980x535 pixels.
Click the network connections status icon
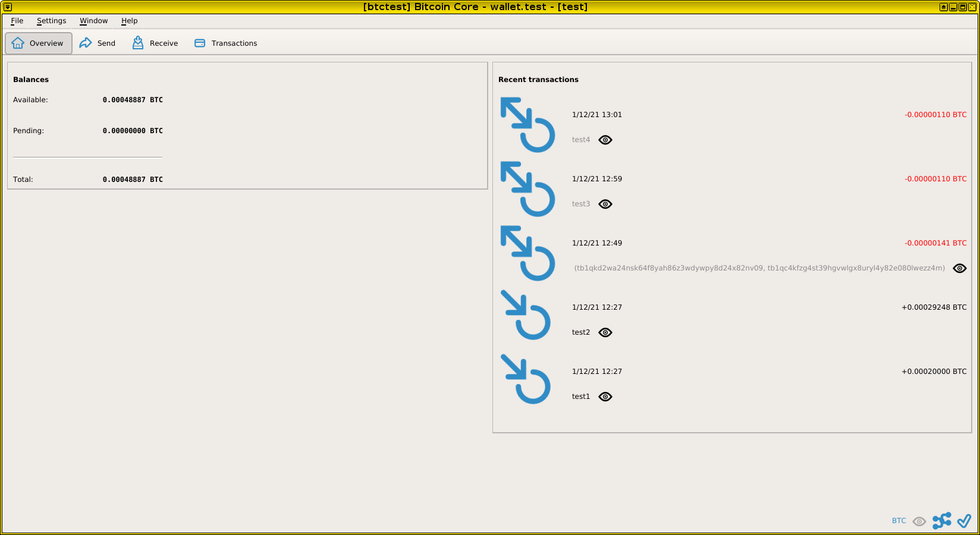click(942, 521)
